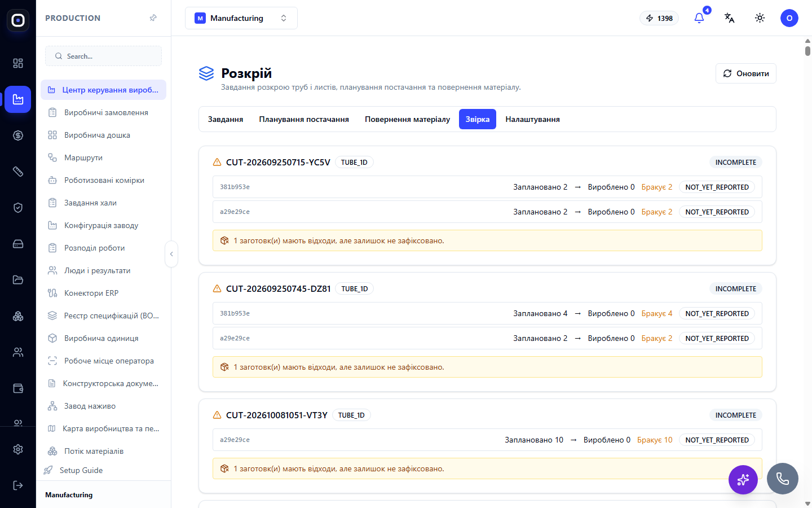The width and height of the screenshot is (812, 508).
Task: Open Конектори ERP in the sidebar
Action: 103,293
